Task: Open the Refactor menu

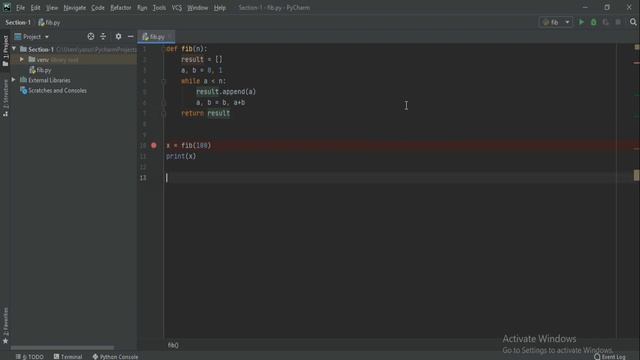Action: pyautogui.click(x=121, y=8)
